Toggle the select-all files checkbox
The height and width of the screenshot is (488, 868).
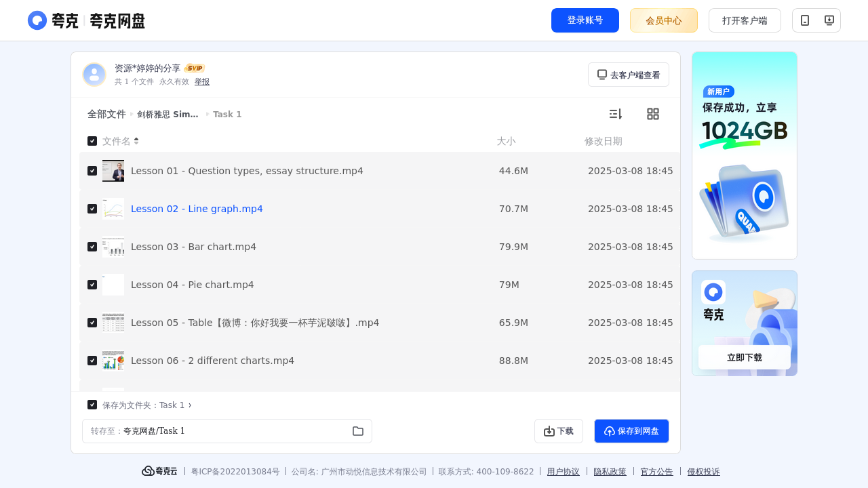point(92,141)
